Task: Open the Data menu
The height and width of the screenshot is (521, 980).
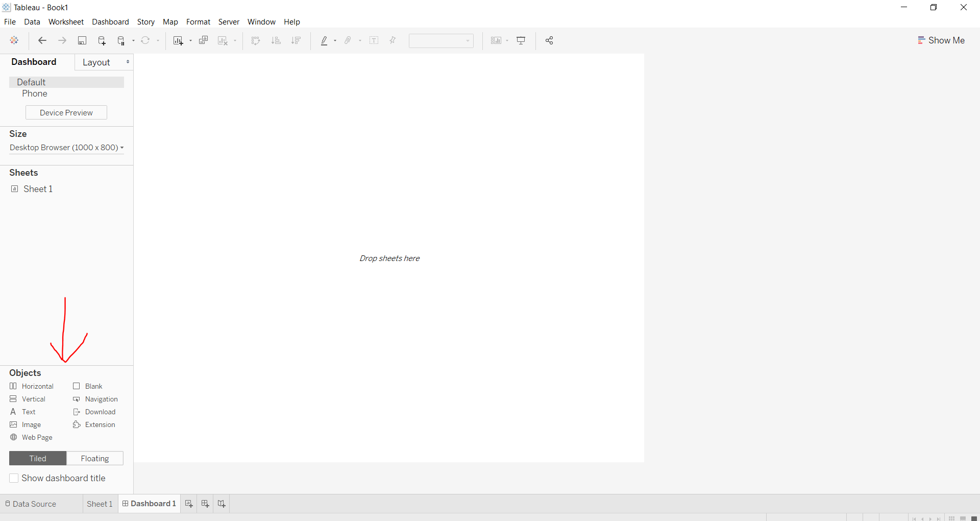Action: [x=32, y=22]
